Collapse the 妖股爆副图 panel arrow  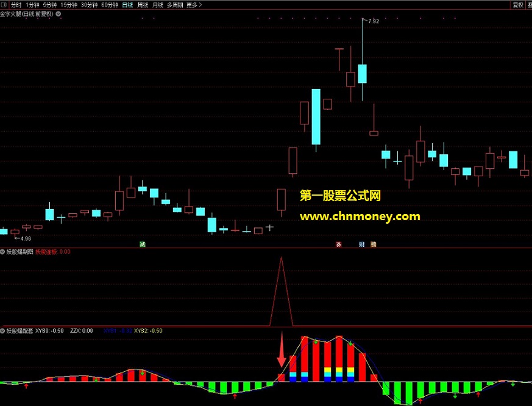coord(2,252)
